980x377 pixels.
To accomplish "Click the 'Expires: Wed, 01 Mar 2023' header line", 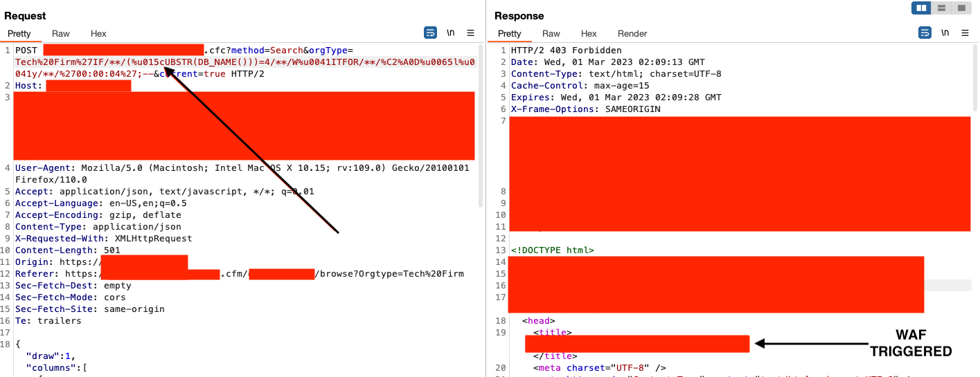I will coord(616,98).
